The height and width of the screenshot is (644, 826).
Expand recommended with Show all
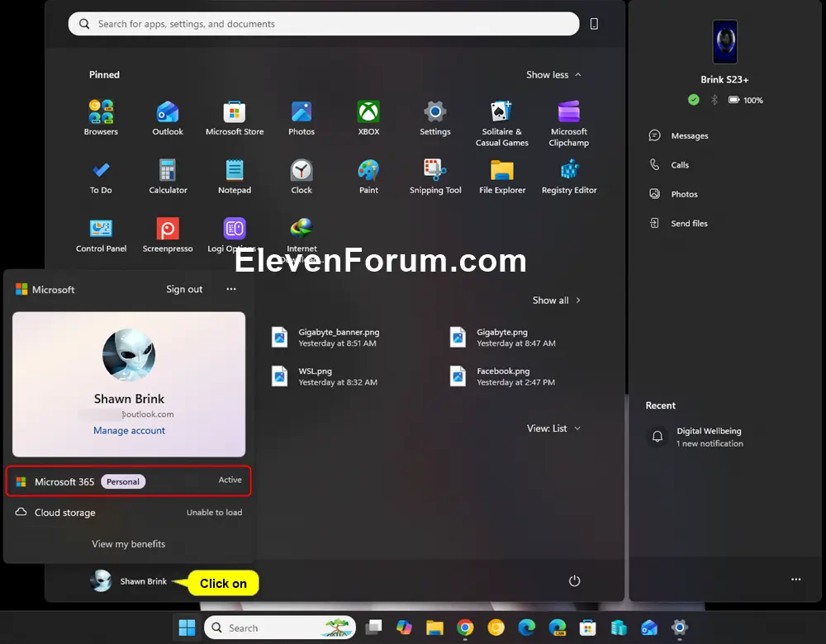pos(556,301)
